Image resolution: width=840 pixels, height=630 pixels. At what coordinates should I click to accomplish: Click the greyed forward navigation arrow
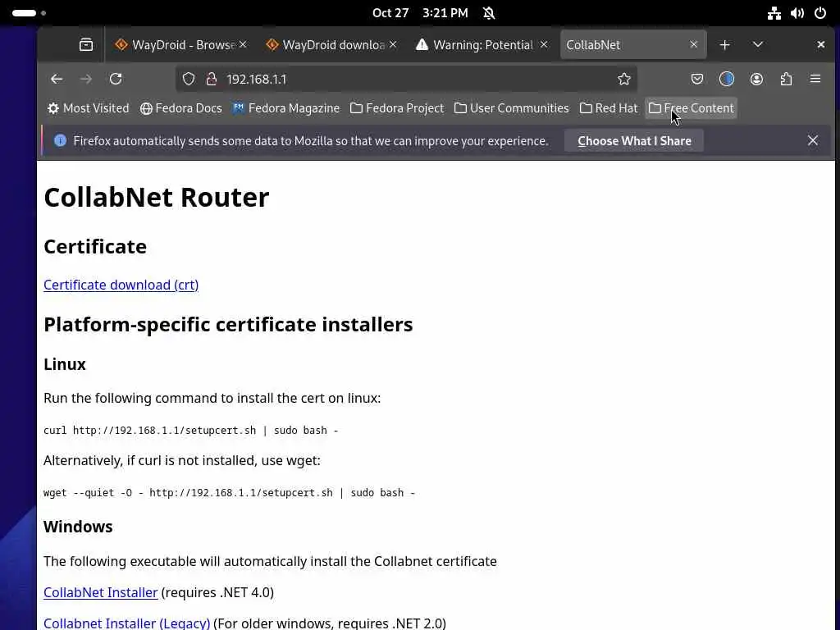[x=85, y=80]
